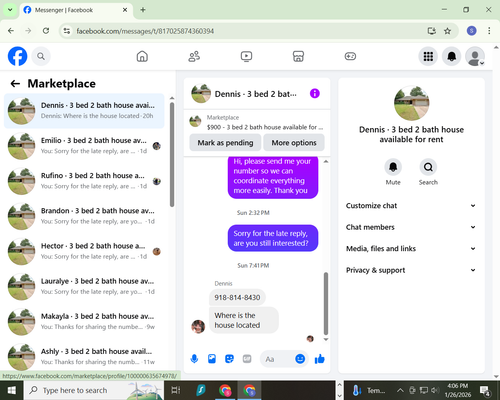Choose a GIF using the GIF icon

coord(247,359)
